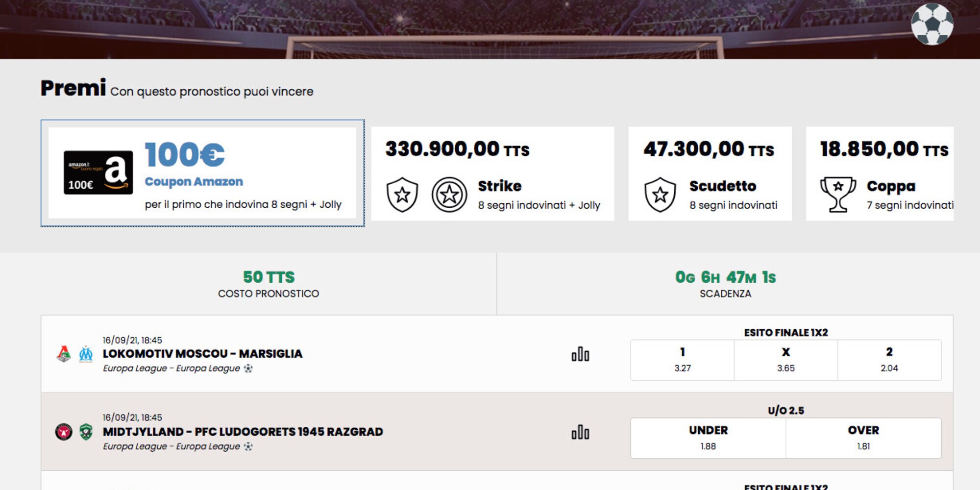Open the Coupon Amazon prize card
Screen dimensions: 980x490
(x=202, y=173)
